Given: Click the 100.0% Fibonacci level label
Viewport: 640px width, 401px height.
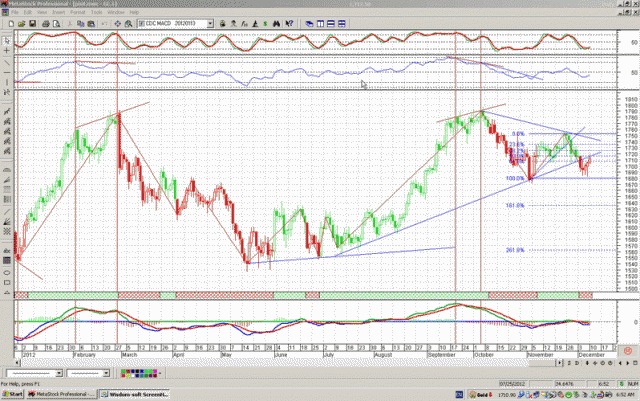Looking at the screenshot, I should click(515, 178).
